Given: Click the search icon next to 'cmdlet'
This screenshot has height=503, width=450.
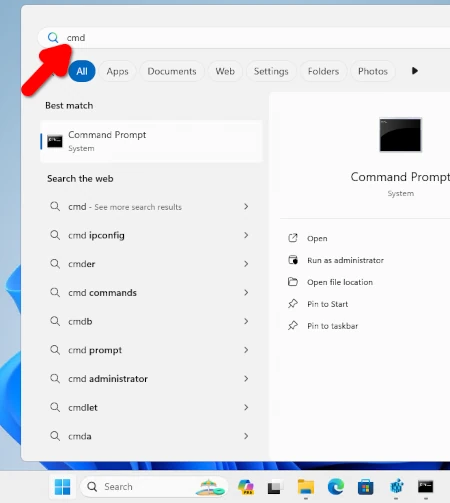Looking at the screenshot, I should tap(55, 407).
